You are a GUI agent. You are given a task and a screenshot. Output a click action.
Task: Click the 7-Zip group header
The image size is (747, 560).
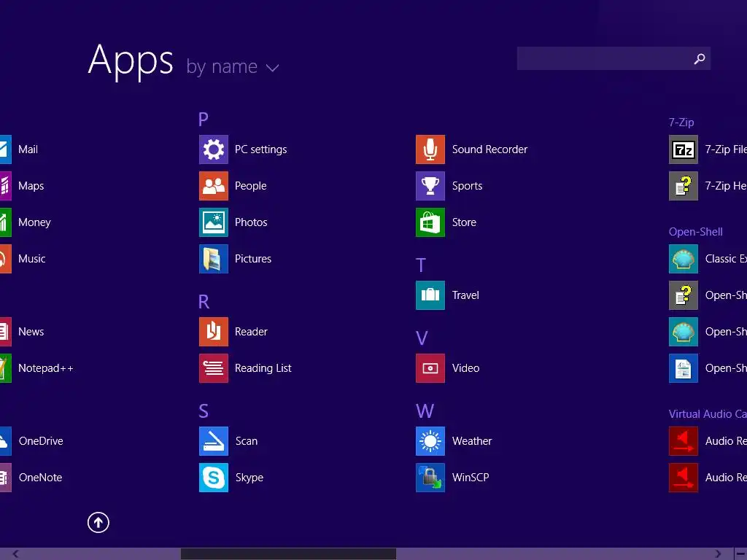click(x=681, y=122)
